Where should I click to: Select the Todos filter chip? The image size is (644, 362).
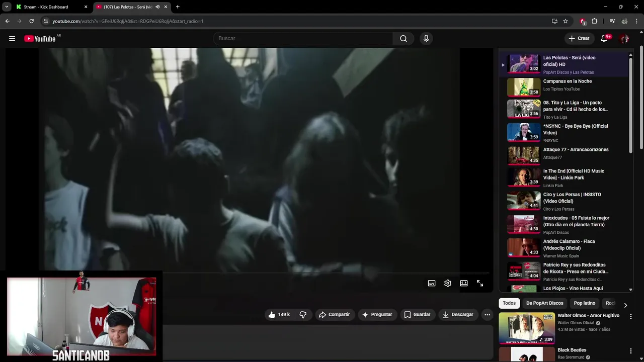click(x=509, y=303)
